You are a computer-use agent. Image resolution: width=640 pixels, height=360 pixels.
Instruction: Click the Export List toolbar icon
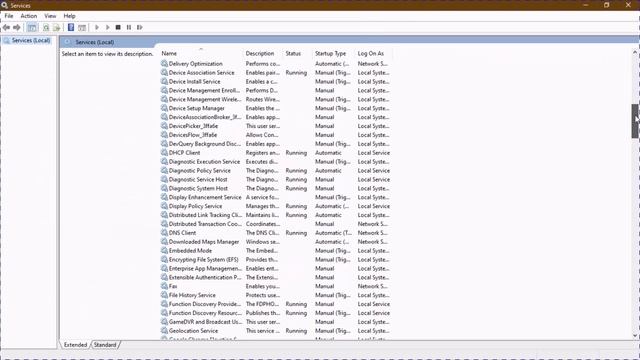pyautogui.click(x=57, y=27)
